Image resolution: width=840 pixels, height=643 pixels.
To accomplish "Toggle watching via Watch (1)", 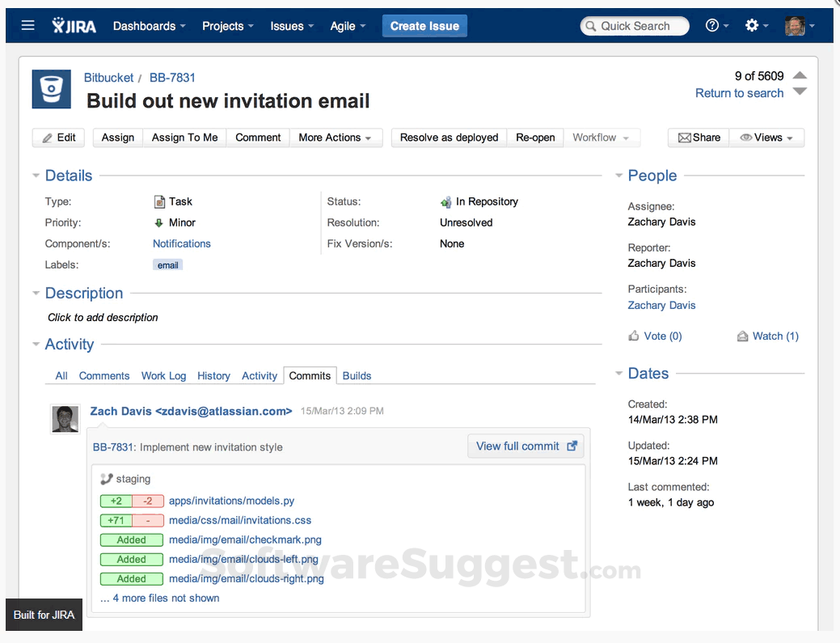I will click(x=775, y=336).
